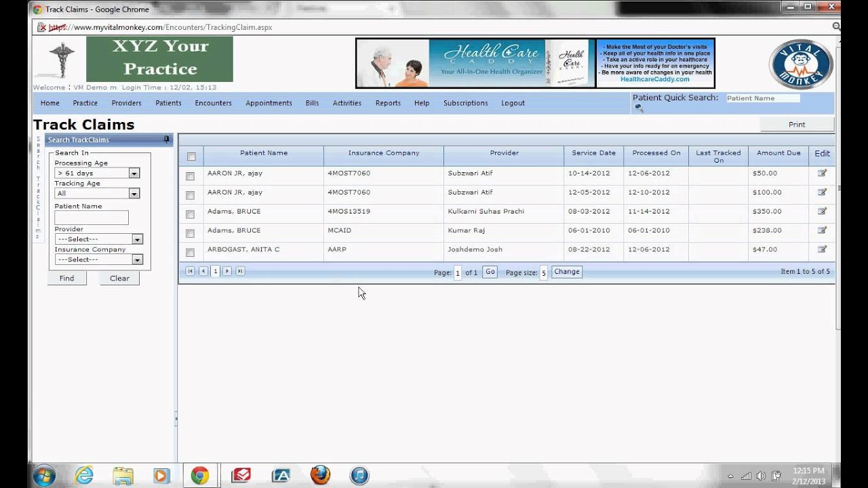This screenshot has width=868, height=488.
Task: Check the Adams BRUCE 4MOS13519 row
Action: point(191,214)
